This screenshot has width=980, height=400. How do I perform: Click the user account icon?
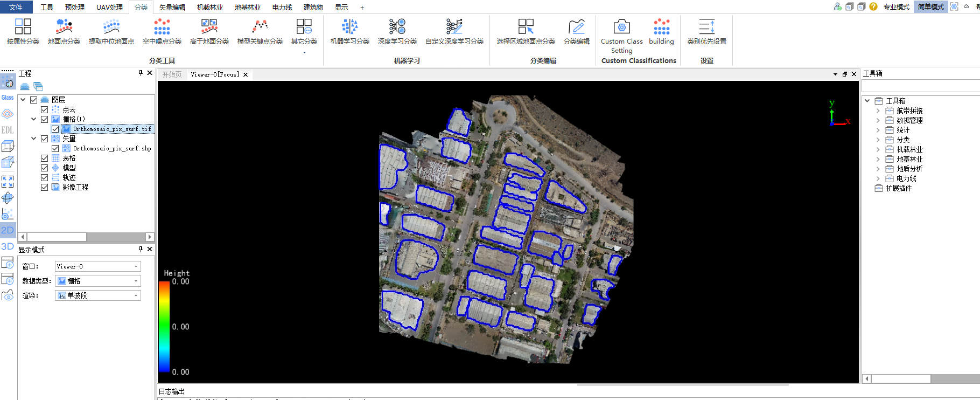point(837,6)
